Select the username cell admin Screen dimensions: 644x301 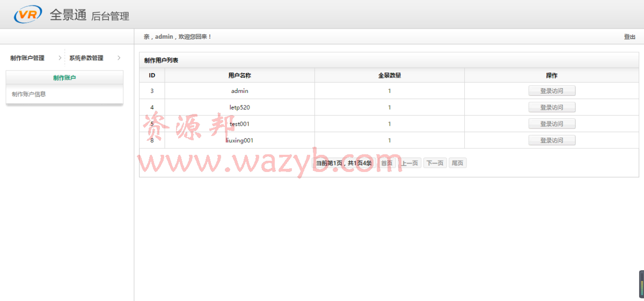(240, 91)
